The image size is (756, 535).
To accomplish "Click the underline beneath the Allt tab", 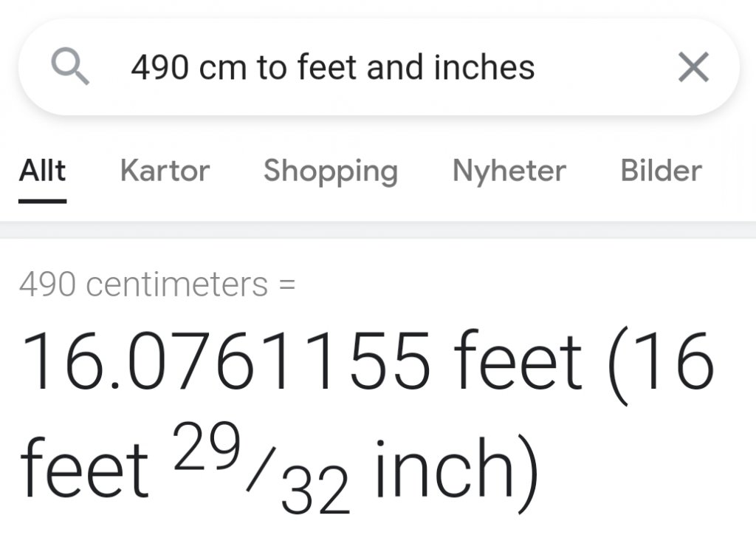I will [x=42, y=201].
